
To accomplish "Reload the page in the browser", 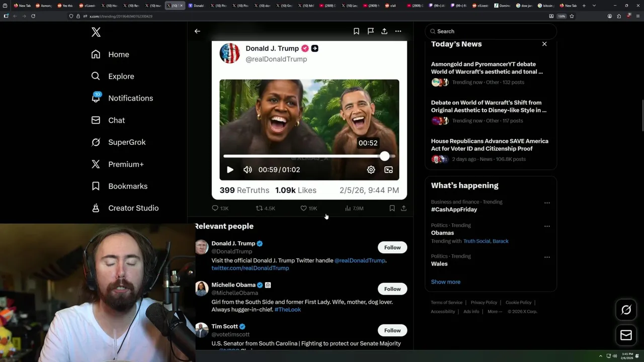I will coord(33,16).
